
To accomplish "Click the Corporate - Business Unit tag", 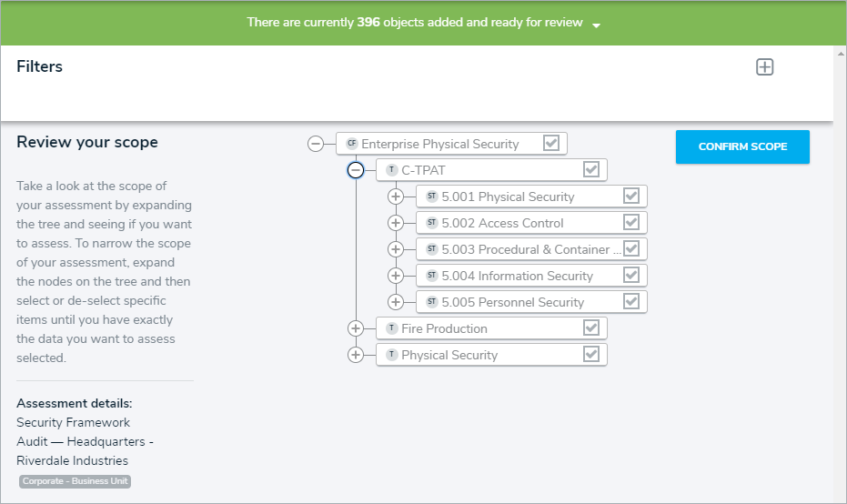I will tap(76, 481).
